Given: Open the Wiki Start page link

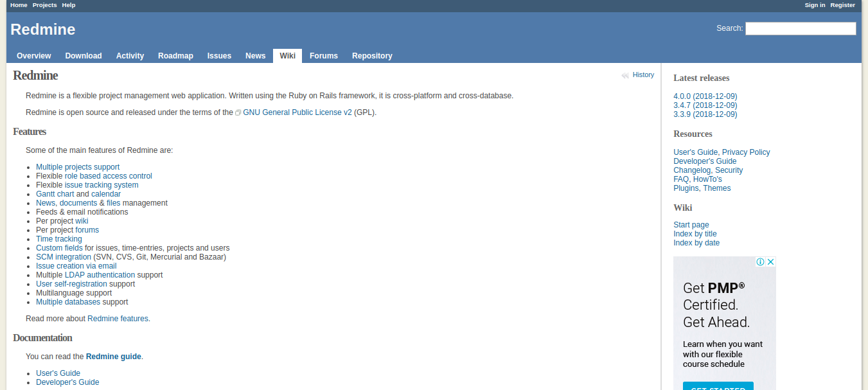Looking at the screenshot, I should pos(691,225).
